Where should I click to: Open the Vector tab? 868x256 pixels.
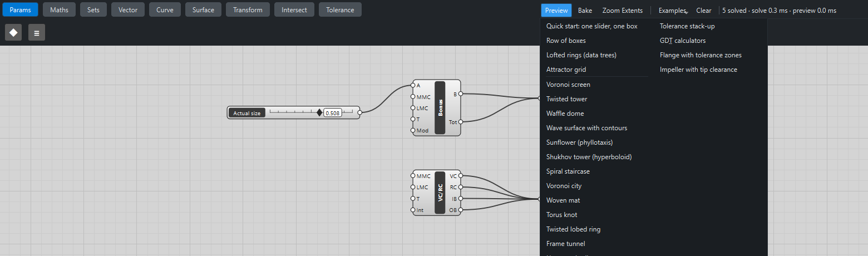pos(128,9)
